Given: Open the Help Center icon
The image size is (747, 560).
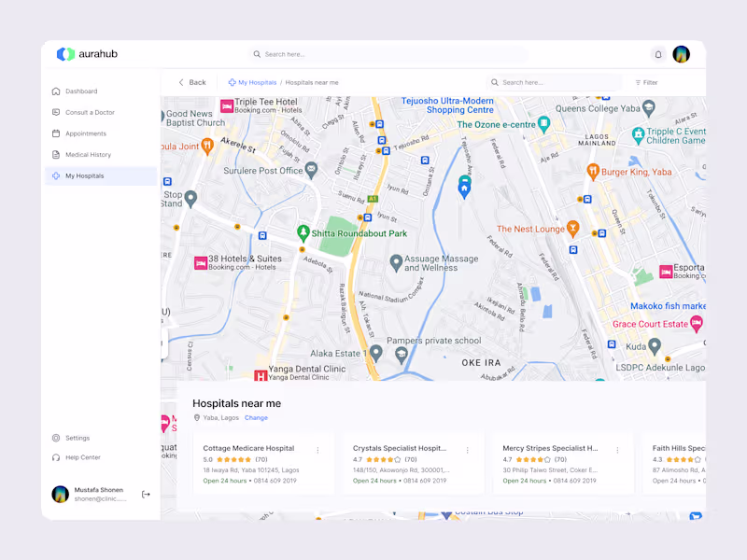Looking at the screenshot, I should (x=56, y=457).
